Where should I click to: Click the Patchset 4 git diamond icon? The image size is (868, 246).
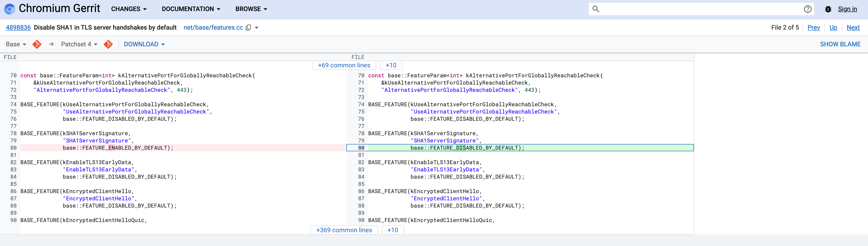pyautogui.click(x=108, y=44)
